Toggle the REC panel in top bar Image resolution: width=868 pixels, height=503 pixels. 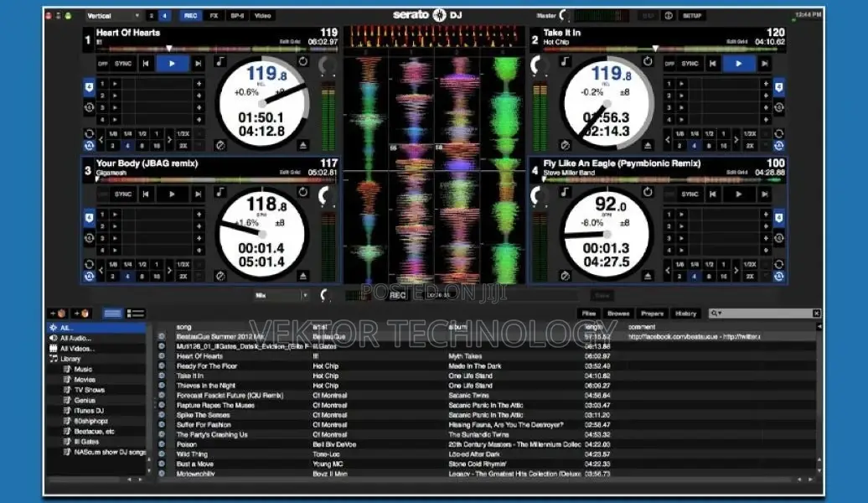tap(190, 16)
